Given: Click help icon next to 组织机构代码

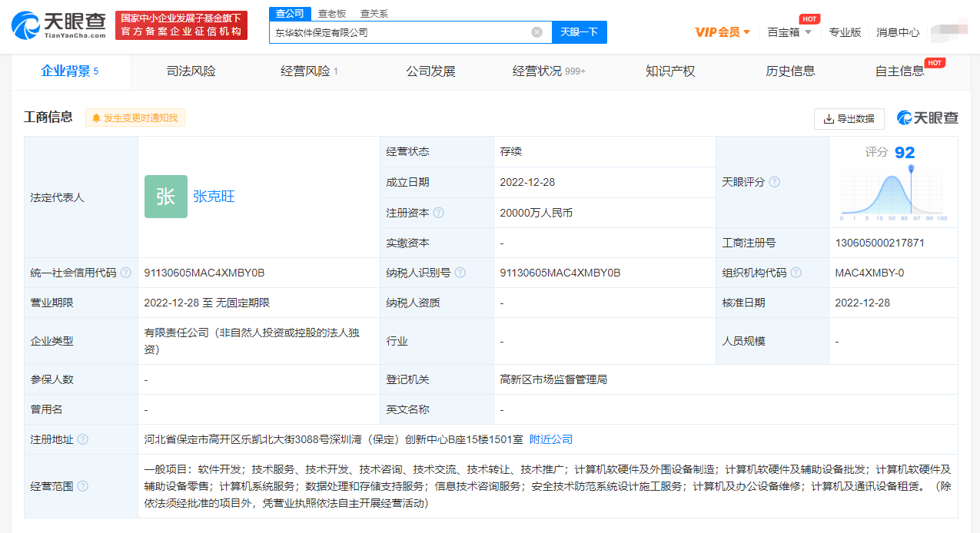Looking at the screenshot, I should pos(796,273).
